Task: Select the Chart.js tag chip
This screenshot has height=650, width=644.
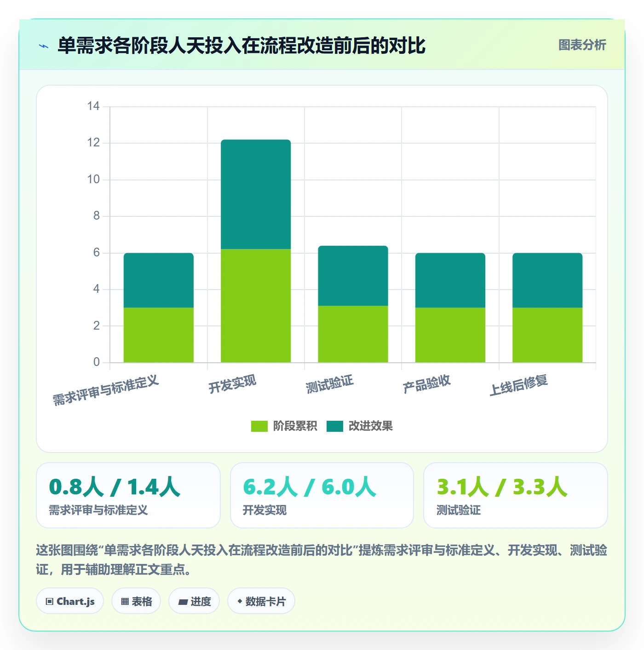Action: tap(70, 601)
